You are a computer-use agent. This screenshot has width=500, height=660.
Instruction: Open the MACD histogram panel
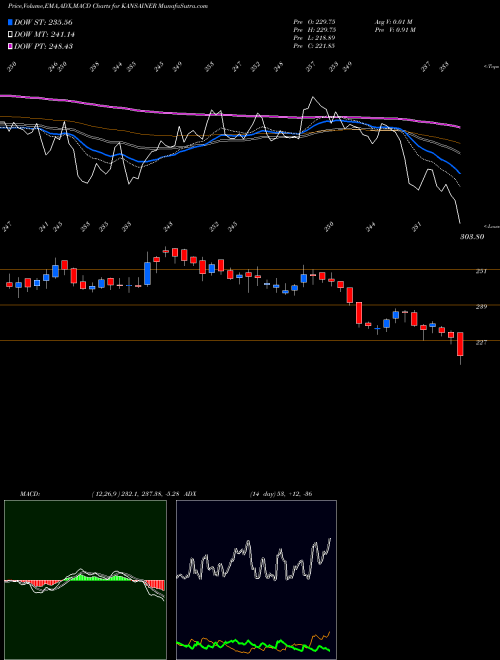[x=85, y=580]
